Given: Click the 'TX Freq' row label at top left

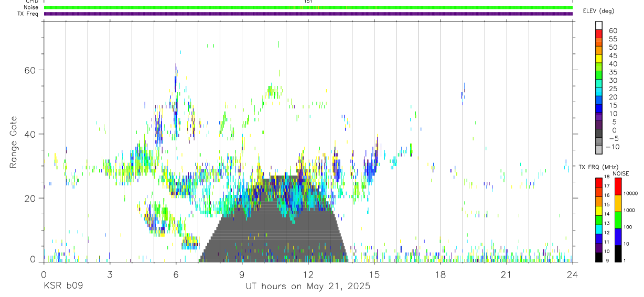Looking at the screenshot, I should pos(27,14).
